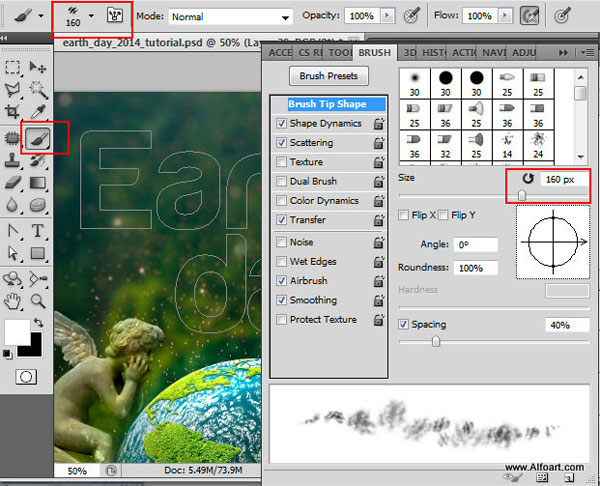600x486 pixels.
Task: Check the Flip X option
Action: click(403, 215)
